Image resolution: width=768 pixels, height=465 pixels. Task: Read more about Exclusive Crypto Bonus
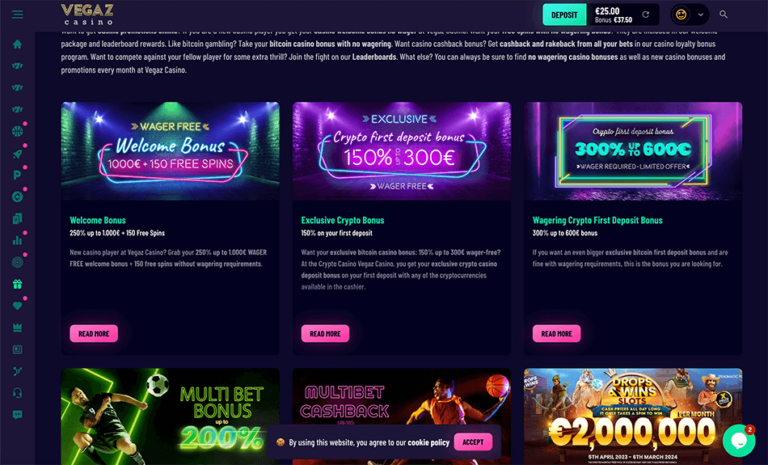point(325,333)
